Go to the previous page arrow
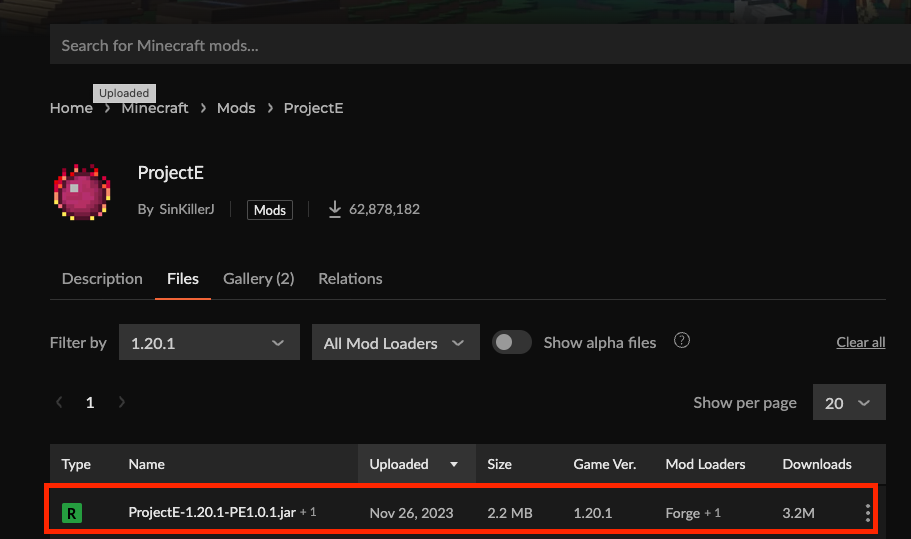Viewport: 911px width, 539px height. [x=59, y=402]
